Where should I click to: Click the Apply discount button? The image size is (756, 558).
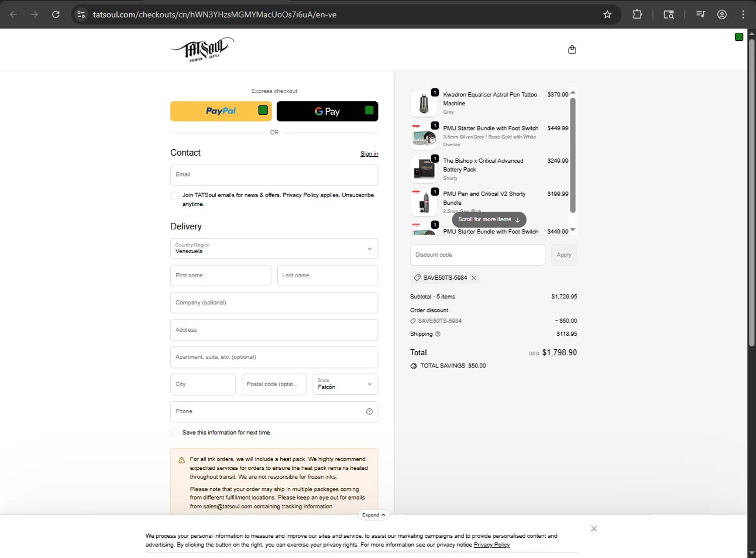[x=564, y=255]
